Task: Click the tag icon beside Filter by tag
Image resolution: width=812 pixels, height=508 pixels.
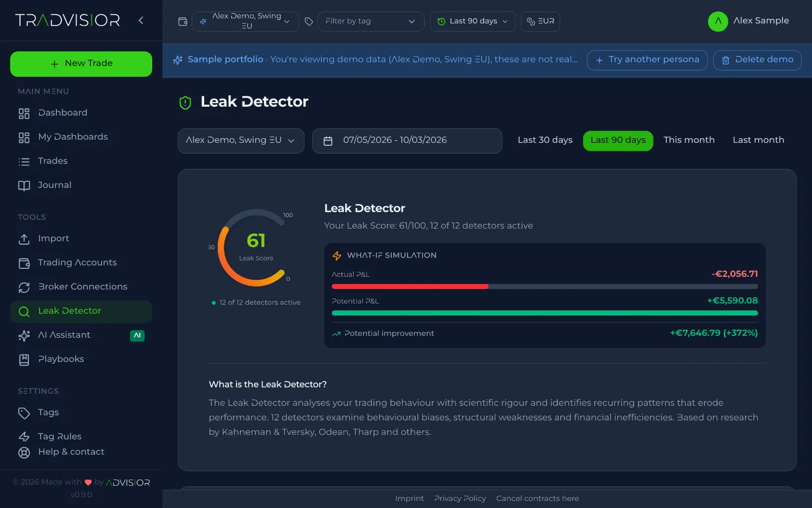Action: click(309, 21)
